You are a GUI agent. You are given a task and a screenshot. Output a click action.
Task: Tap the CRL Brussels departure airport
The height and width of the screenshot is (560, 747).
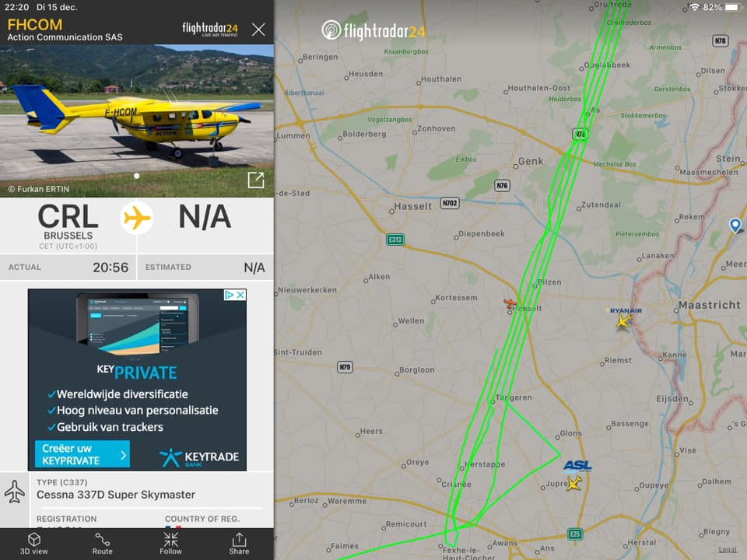click(x=68, y=225)
